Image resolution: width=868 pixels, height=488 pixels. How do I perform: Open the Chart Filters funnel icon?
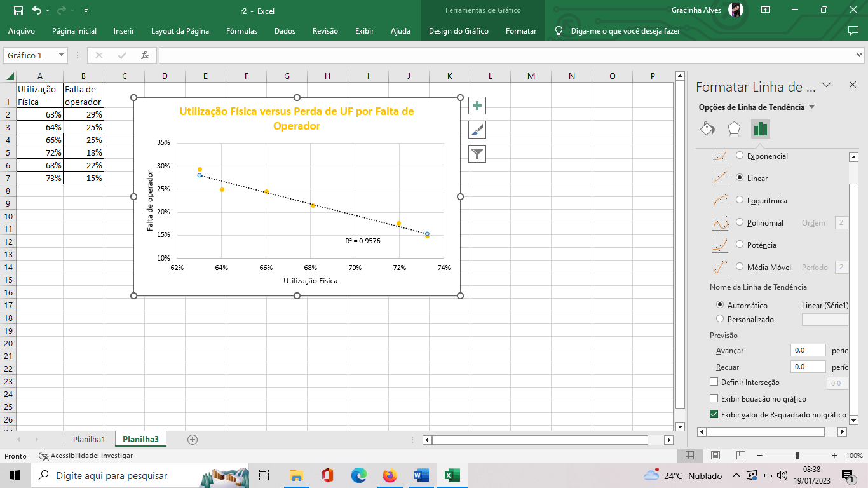click(x=477, y=154)
